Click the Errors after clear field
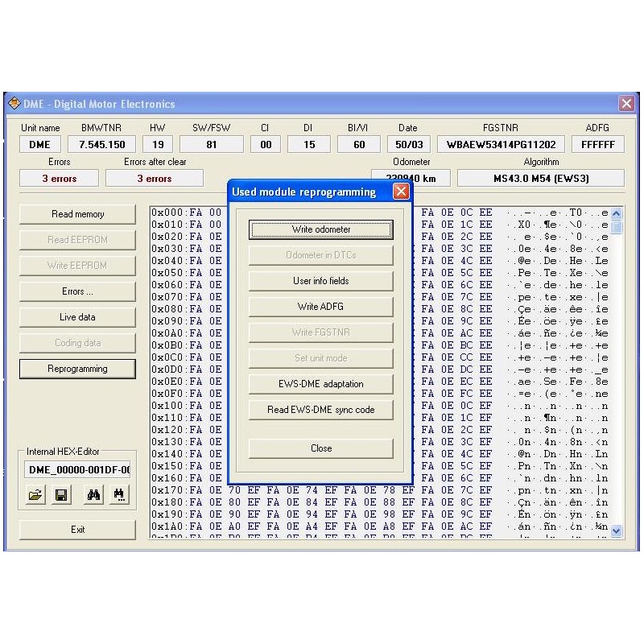Screen dimensions: 644x644 [155, 179]
